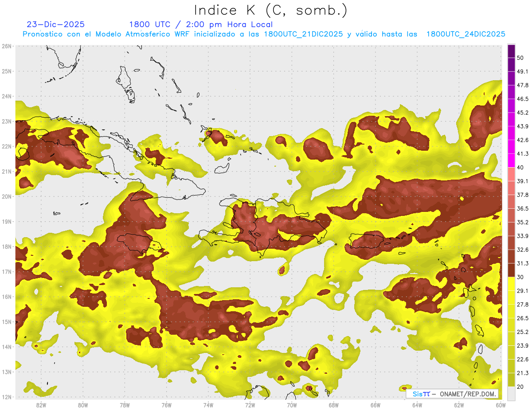Click the '18N' latitude label
Viewport: 532px width, 411px height.
(x=7, y=247)
